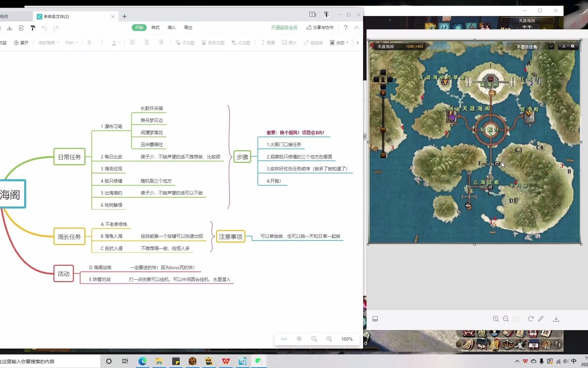This screenshot has width=588, height=368.
Task: Click the 'D 海阁试炼' topic text
Action: [x=100, y=267]
